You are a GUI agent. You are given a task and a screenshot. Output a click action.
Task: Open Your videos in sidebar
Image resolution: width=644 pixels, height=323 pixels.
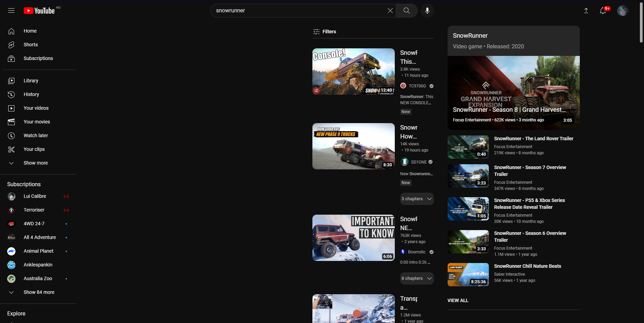tap(39, 108)
